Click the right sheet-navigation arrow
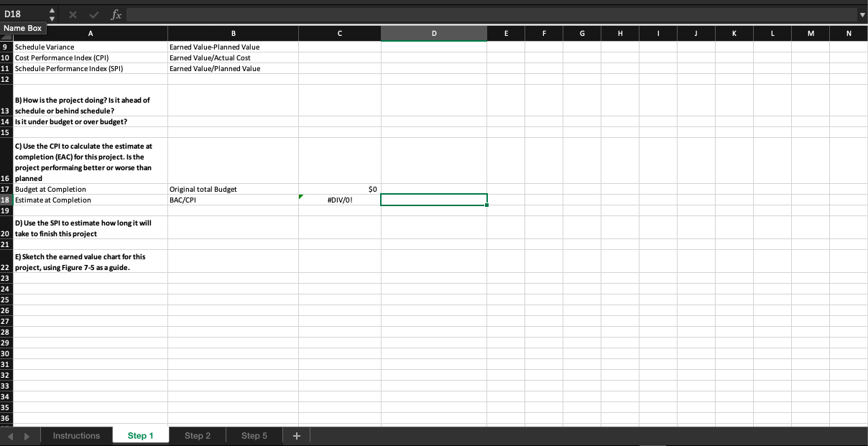The width and height of the screenshot is (868, 446). tap(26, 435)
